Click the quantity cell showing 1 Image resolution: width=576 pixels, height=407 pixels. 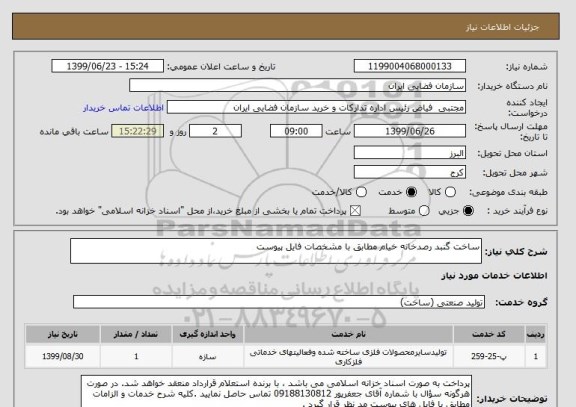point(136,356)
